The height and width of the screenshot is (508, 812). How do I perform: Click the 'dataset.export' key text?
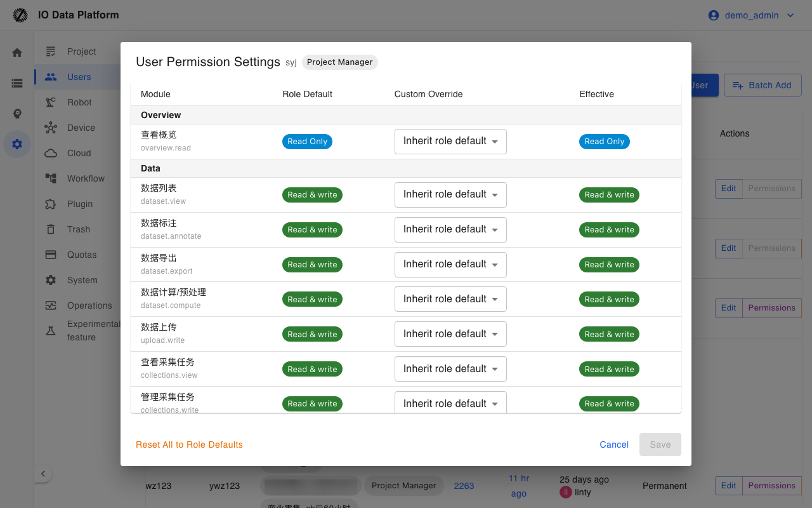pos(167,271)
